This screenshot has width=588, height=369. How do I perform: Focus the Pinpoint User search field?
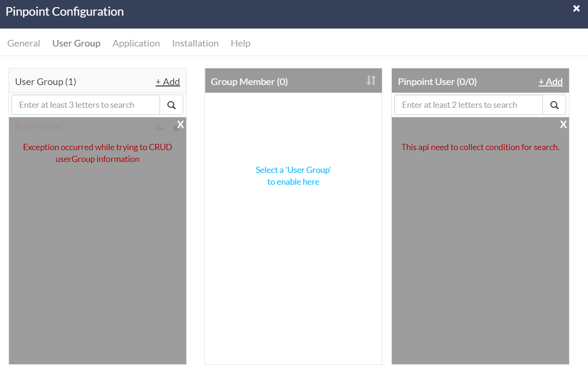coord(469,105)
